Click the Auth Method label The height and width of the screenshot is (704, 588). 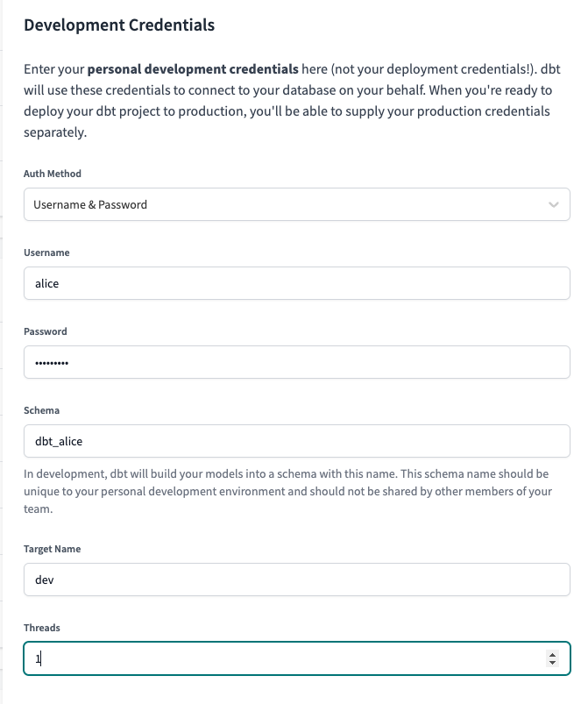pos(51,174)
